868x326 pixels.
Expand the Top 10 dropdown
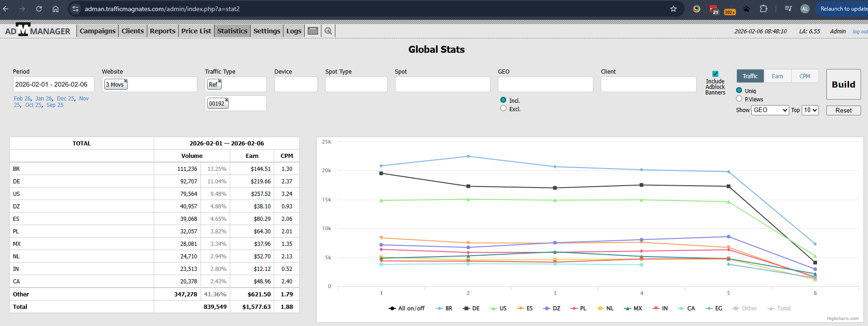pyautogui.click(x=811, y=110)
